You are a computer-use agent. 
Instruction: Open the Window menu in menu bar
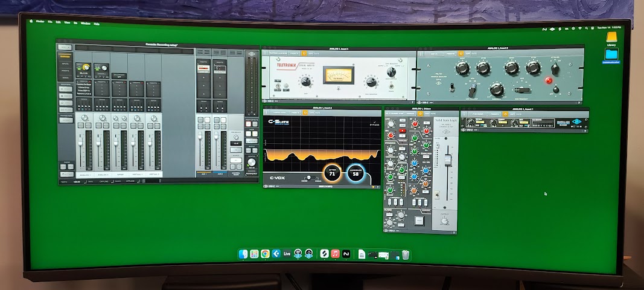click(x=86, y=24)
